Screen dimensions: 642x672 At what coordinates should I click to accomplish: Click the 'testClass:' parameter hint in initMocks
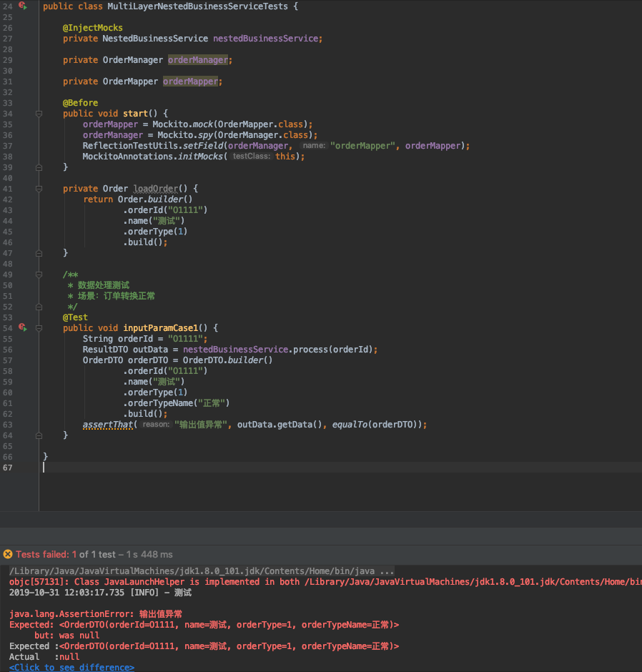tap(250, 157)
